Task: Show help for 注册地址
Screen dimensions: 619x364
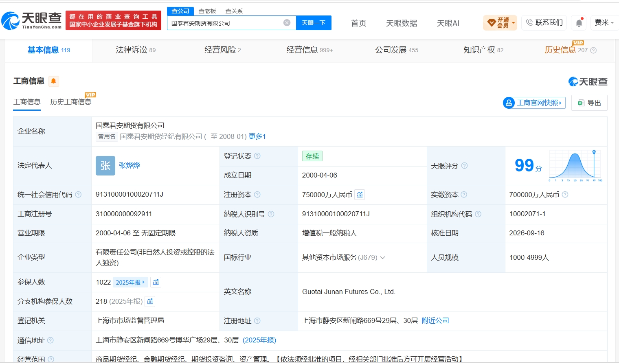Action: click(257, 321)
